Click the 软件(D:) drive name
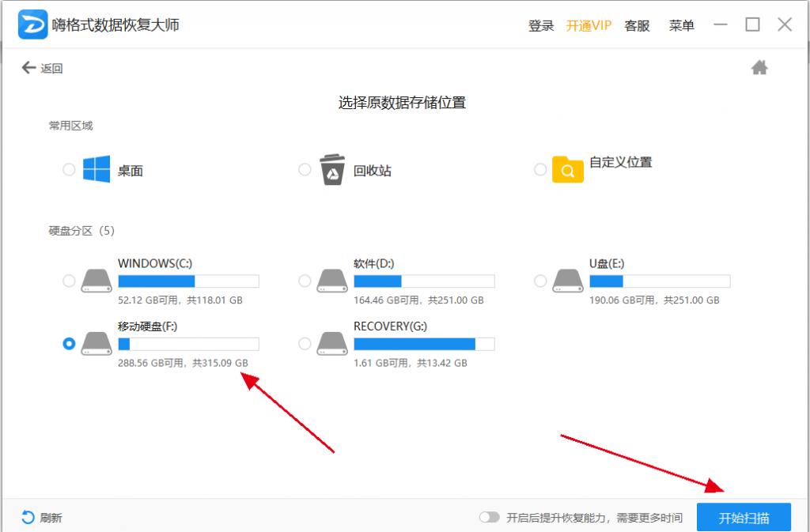810x532 pixels. pos(373,264)
